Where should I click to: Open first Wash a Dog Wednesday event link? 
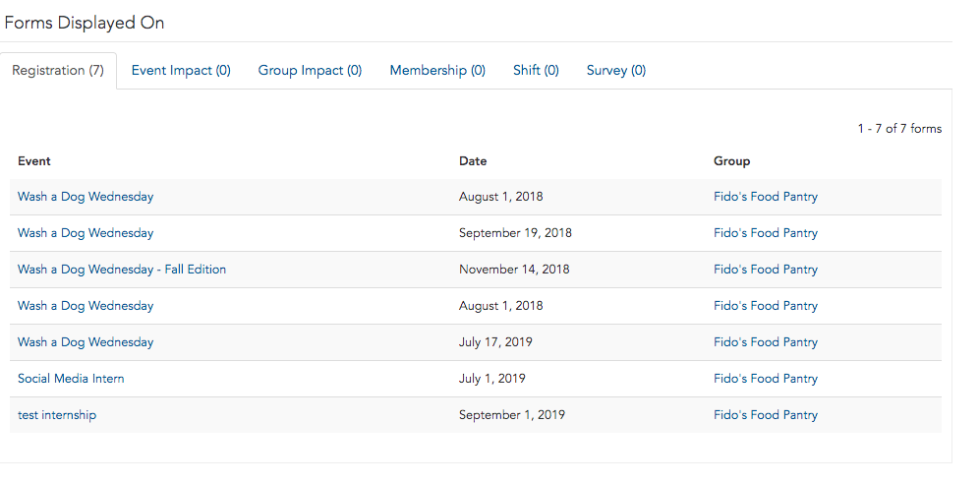click(x=86, y=197)
